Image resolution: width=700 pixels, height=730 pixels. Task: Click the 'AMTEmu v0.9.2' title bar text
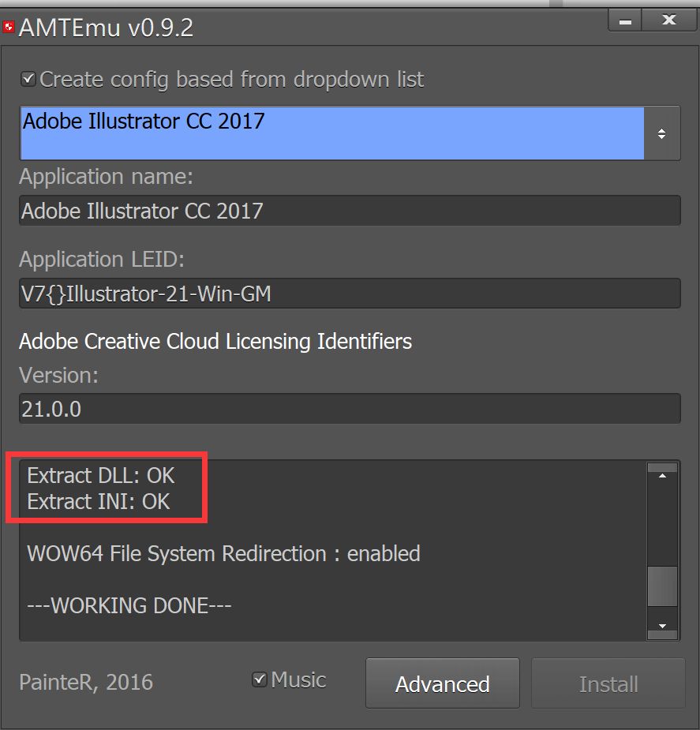coord(106,28)
